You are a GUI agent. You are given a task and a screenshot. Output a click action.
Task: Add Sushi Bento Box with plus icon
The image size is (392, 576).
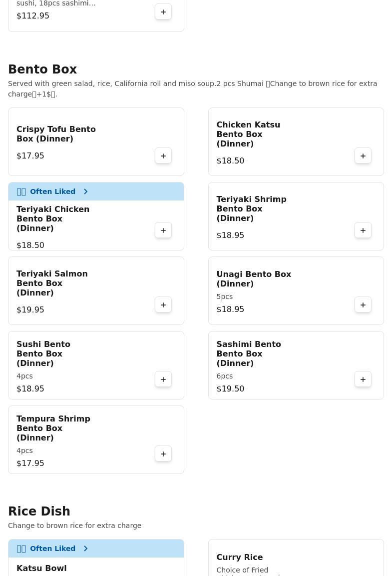(163, 379)
